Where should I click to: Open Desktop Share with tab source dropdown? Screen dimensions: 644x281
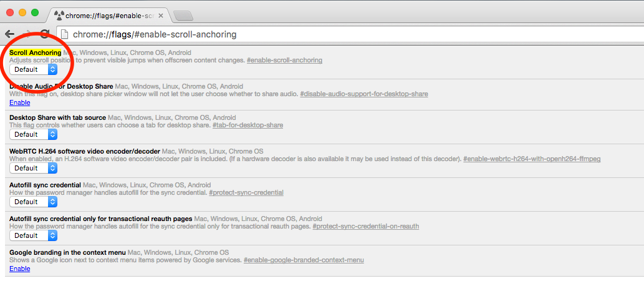[x=33, y=134]
